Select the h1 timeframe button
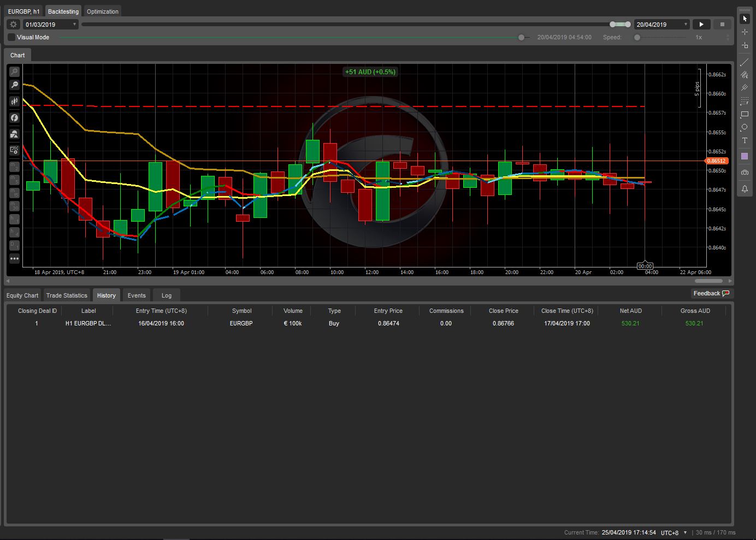Image resolution: width=756 pixels, height=540 pixels. (14, 219)
